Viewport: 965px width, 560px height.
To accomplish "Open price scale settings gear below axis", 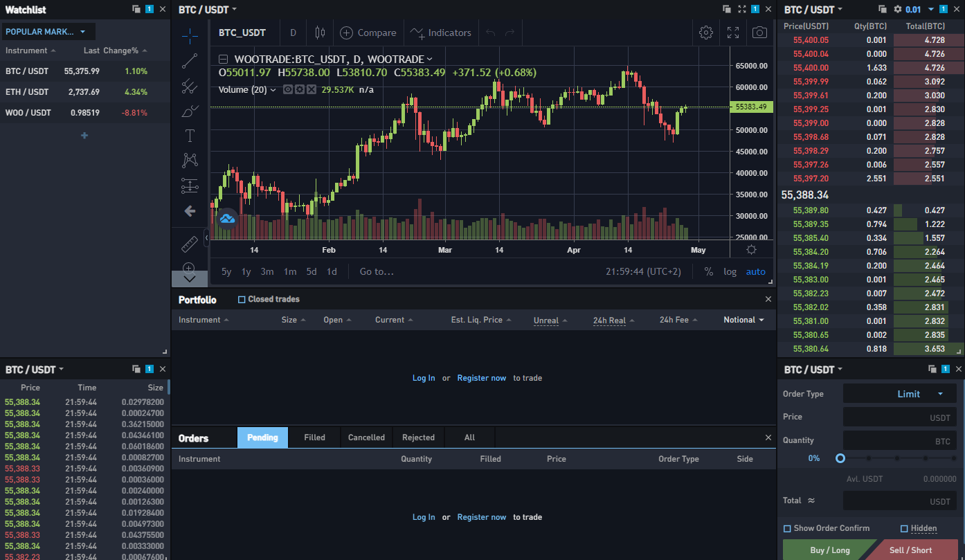I will (x=751, y=250).
